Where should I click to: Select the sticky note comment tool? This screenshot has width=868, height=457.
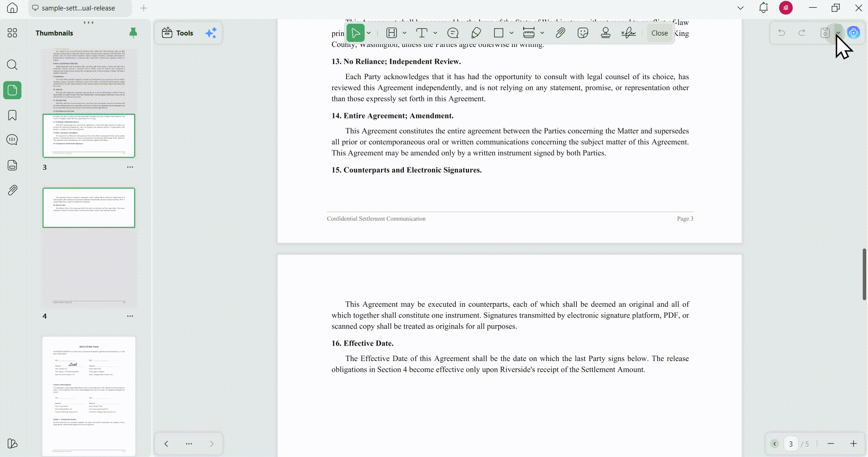coord(453,33)
